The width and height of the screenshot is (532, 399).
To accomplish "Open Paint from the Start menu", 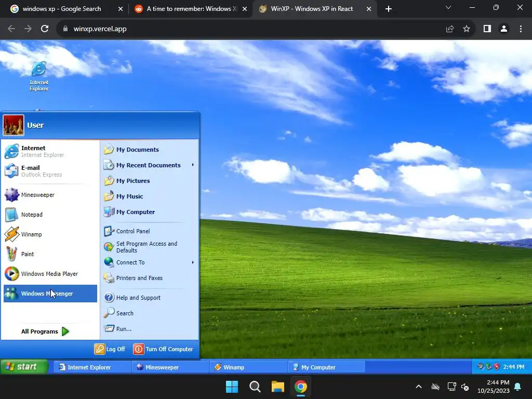I will pyautogui.click(x=50, y=254).
